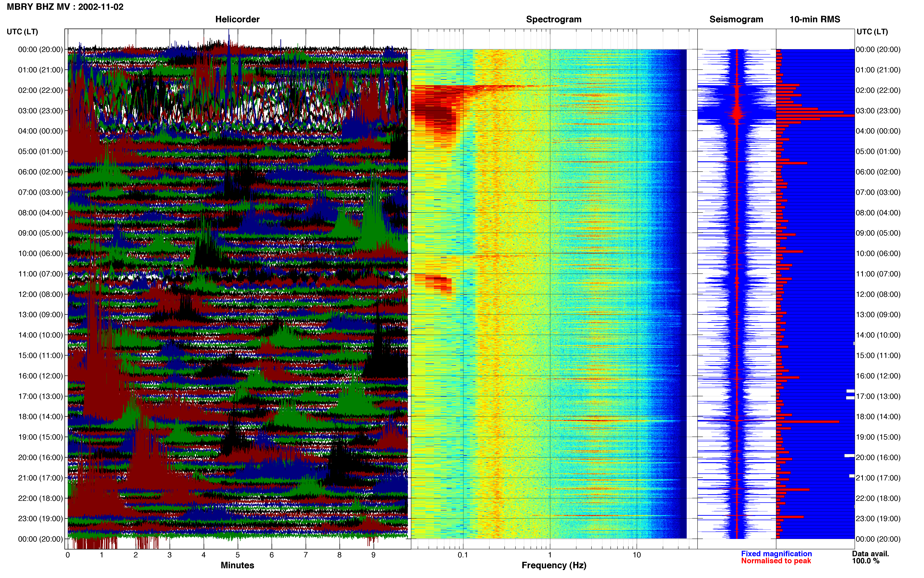Image resolution: width=924 pixels, height=578 pixels.
Task: Click the '7' tick on the Minutes axis
Action: click(x=306, y=555)
